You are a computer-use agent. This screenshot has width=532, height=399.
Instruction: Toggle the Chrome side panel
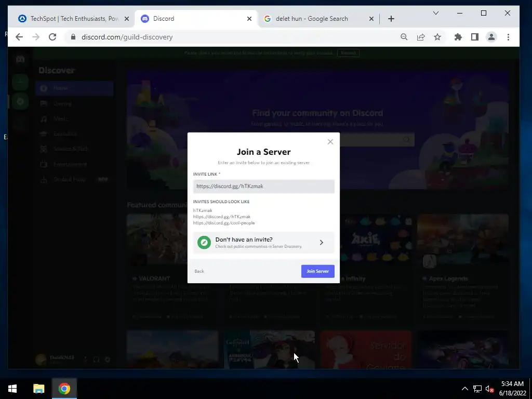[475, 37]
